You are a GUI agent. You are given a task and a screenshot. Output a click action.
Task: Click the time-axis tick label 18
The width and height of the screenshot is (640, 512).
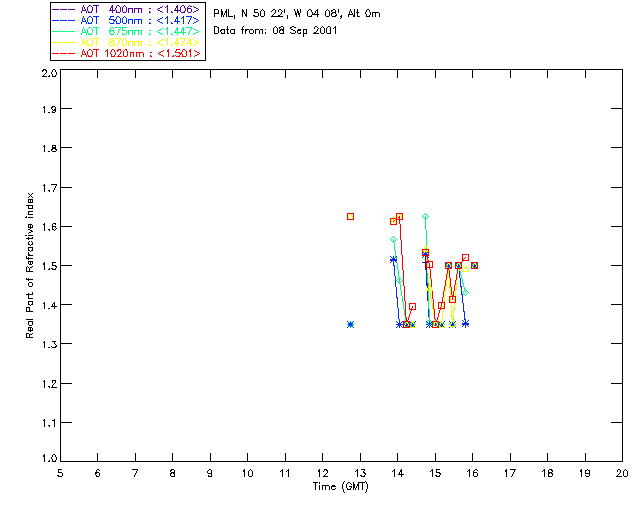[x=547, y=473]
